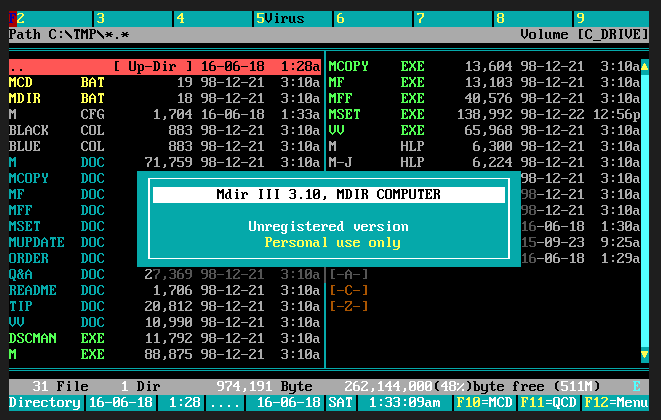Click the scrollbar up arrow on right panel

coord(645,66)
